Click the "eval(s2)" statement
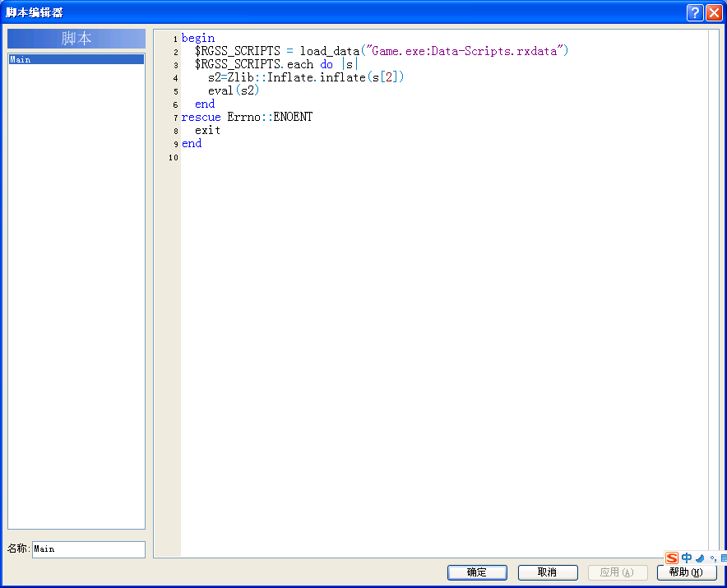Image resolution: width=727 pixels, height=588 pixels. (234, 90)
